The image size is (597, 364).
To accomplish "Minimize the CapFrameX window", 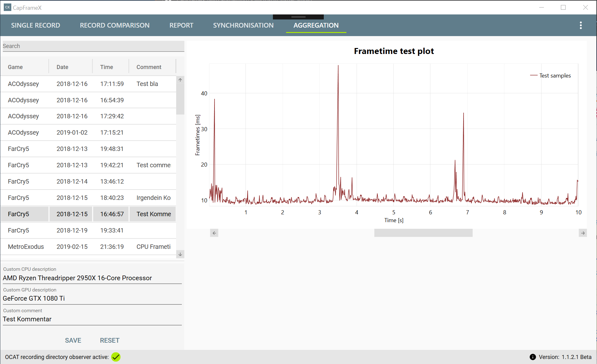I will tap(541, 7).
